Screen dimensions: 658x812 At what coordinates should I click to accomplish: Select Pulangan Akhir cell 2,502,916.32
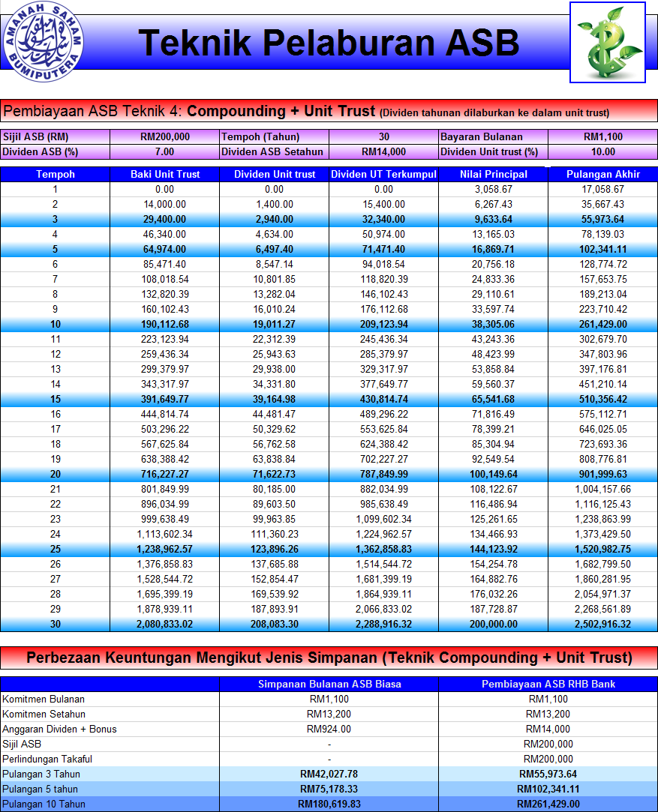pyautogui.click(x=603, y=624)
